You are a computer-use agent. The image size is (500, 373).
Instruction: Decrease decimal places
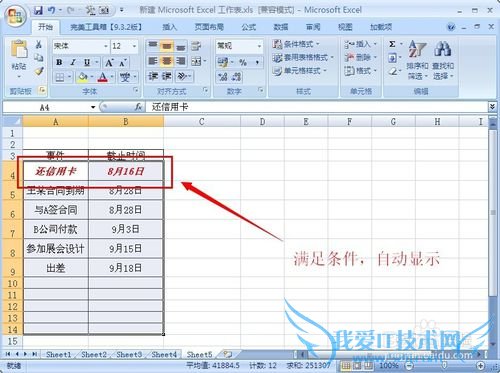[236, 77]
